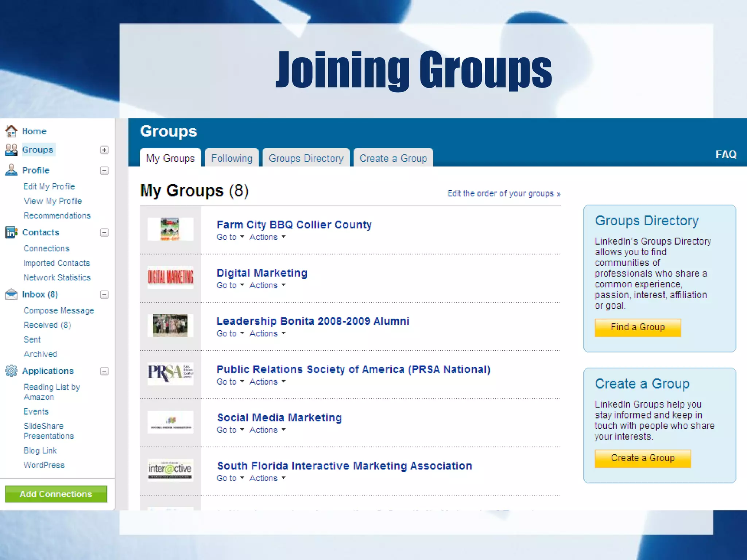This screenshot has width=747, height=560.
Task: Open Connections under Contacts
Action: pos(47,248)
